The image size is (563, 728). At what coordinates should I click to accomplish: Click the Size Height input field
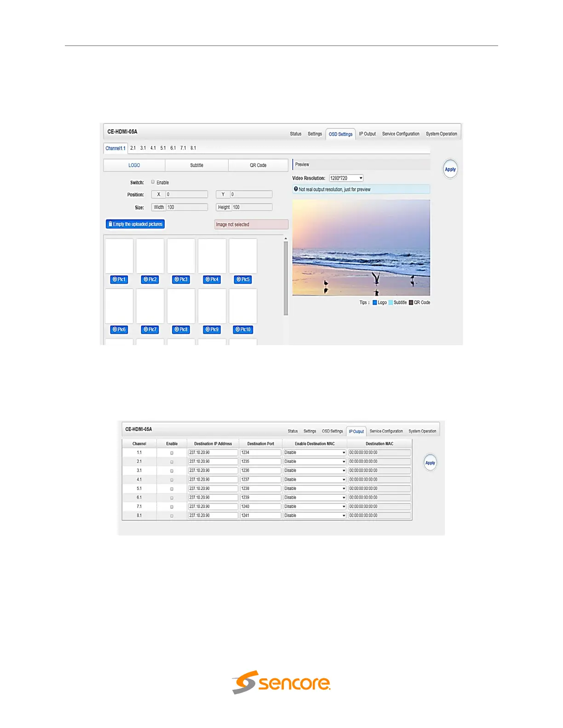[252, 207]
